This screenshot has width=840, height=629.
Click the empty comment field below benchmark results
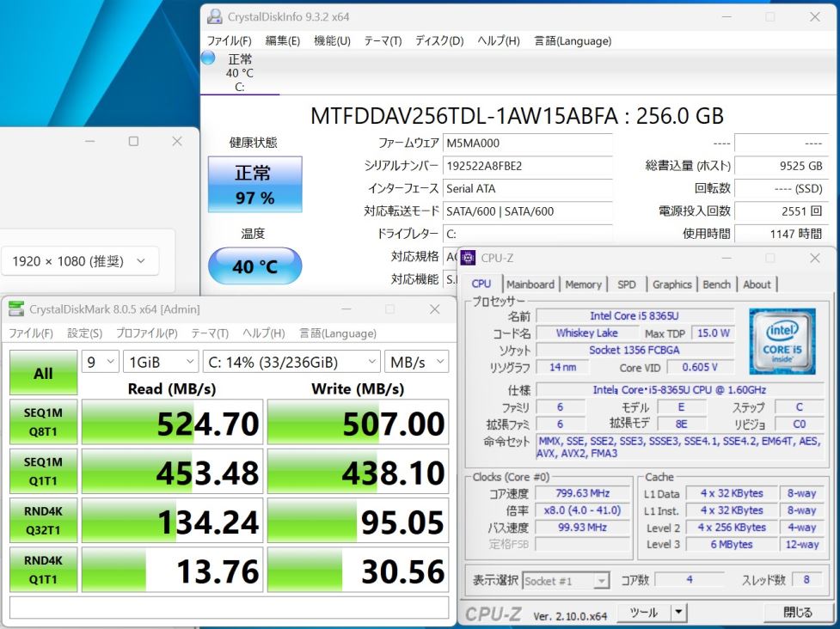[229, 608]
